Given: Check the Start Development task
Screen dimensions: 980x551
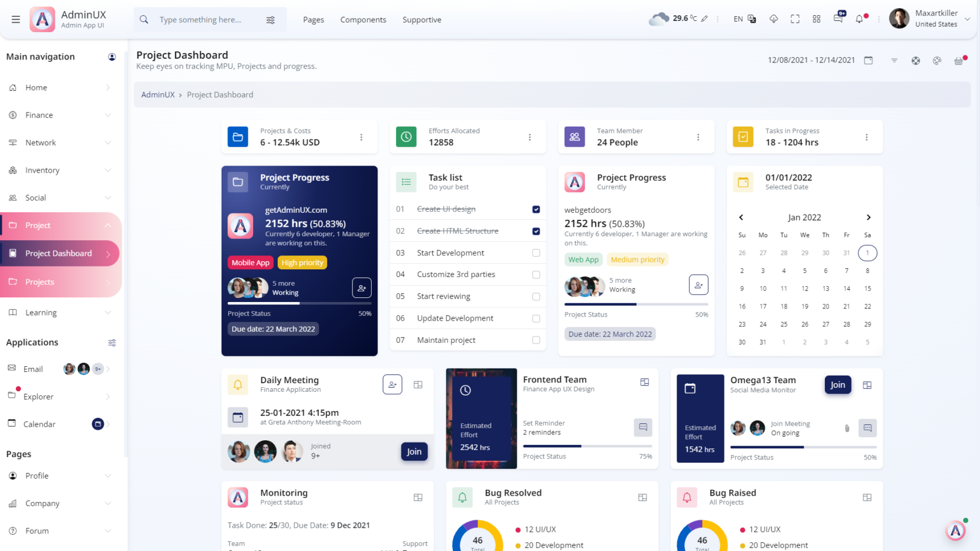Looking at the screenshot, I should tap(535, 252).
